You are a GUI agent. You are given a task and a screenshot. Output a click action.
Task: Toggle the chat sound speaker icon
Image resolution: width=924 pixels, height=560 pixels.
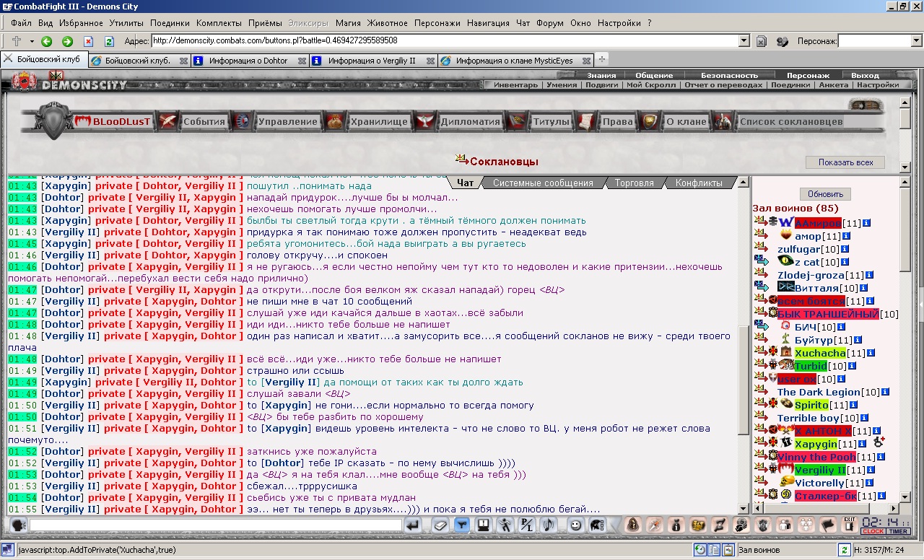(549, 525)
